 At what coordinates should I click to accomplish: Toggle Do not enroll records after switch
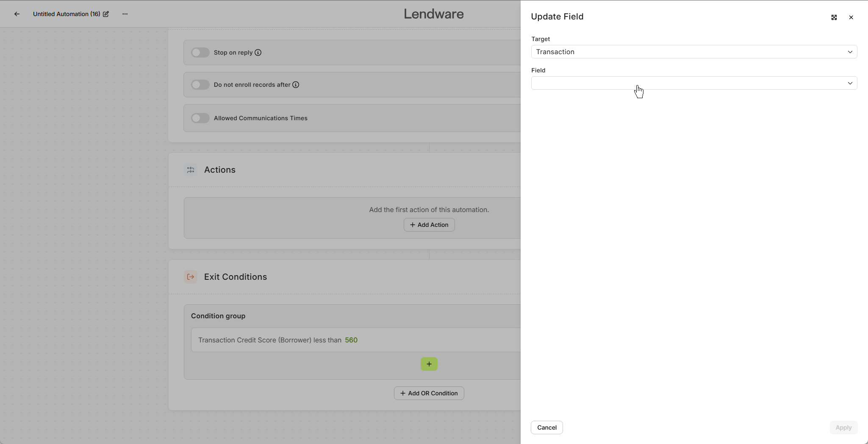200,85
